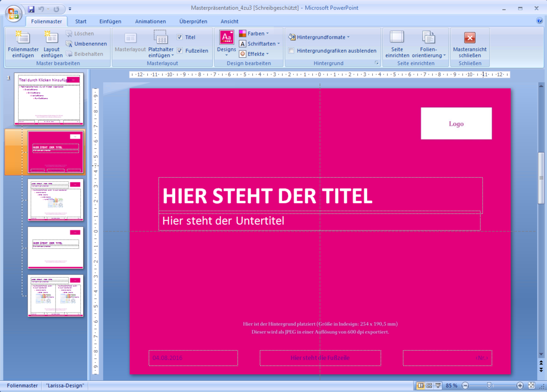Toggle the Fußzeilen checkbox
Image resolution: width=547 pixels, height=392 pixels.
[179, 51]
